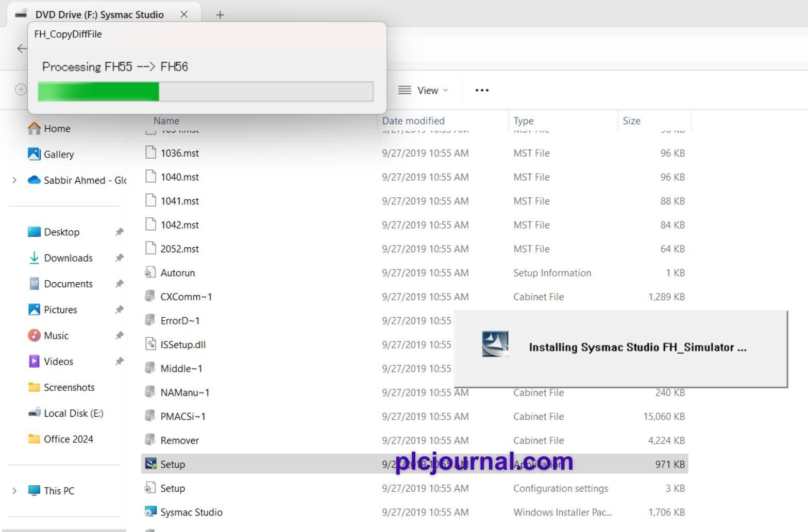Click the "4,224 KB" size value
The image size is (808, 532).
666,440
